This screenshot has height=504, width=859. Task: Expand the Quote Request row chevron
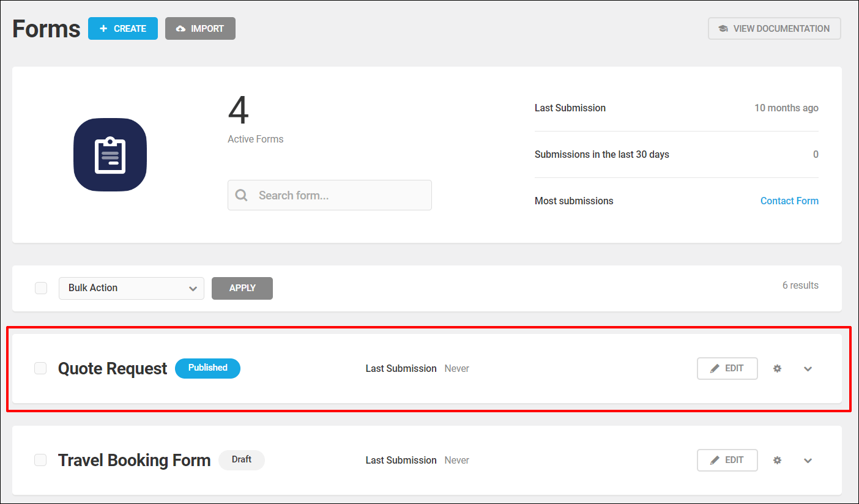coord(808,369)
